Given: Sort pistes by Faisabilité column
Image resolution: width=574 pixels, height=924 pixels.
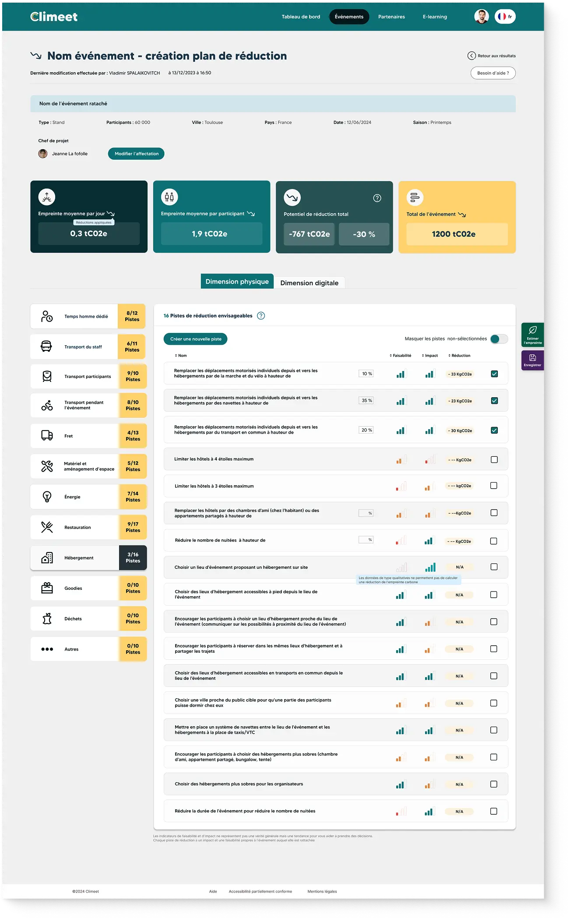Looking at the screenshot, I should pyautogui.click(x=401, y=356).
